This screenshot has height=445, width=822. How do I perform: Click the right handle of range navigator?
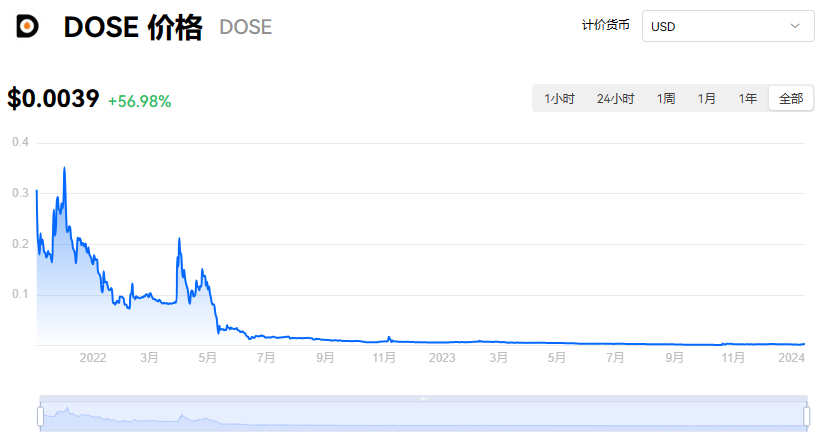pyautogui.click(x=806, y=415)
